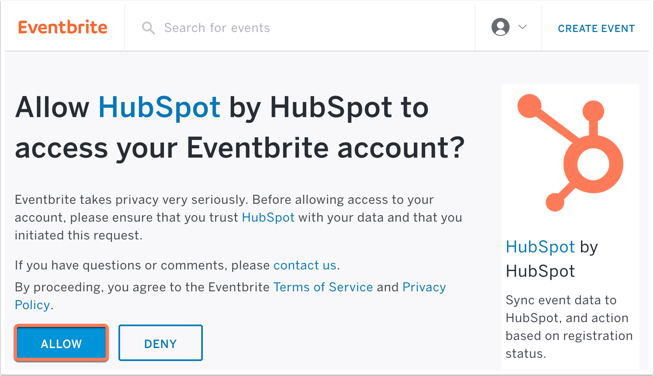Click the HubSpot sprocket logo
Viewport: 654px width, 376px height.
(x=570, y=152)
